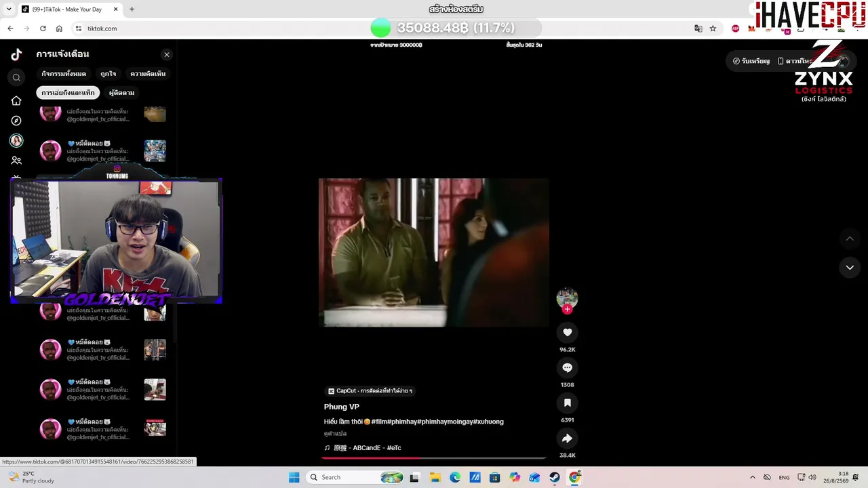868x488 pixels.
Task: Share the video with 38.4K shares
Action: (x=568, y=438)
